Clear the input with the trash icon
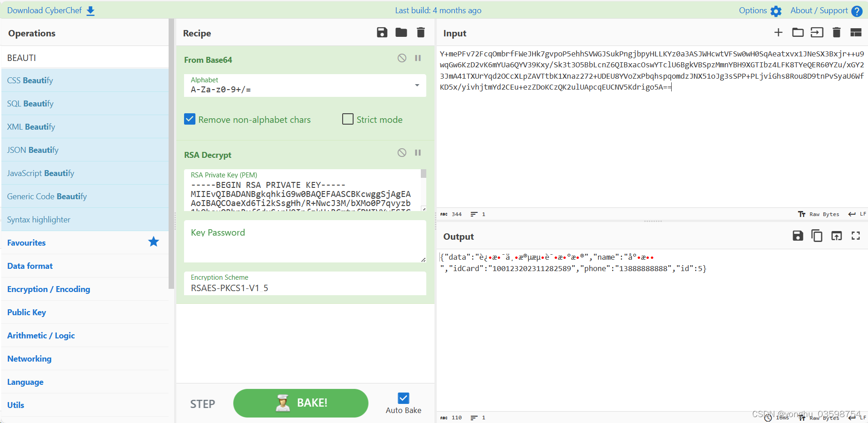The image size is (868, 423). (x=836, y=32)
